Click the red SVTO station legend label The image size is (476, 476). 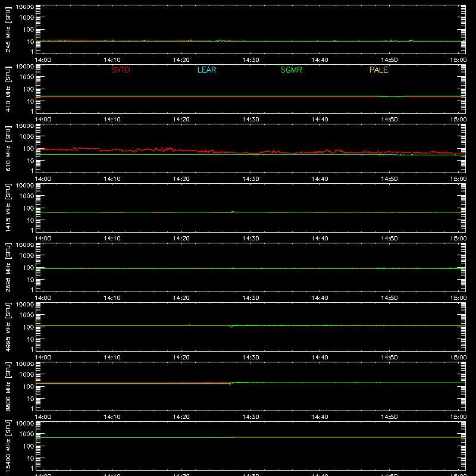(121, 70)
